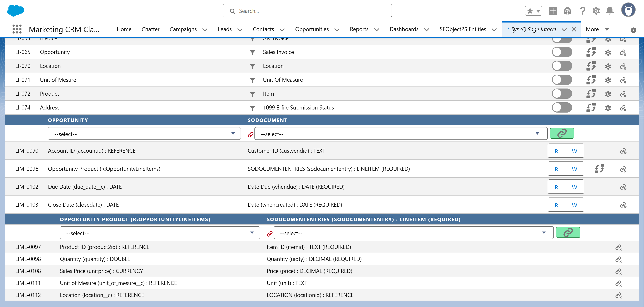Click green link button in Opportunity Product mapping
Screen dimensions: 644x307
tap(568, 232)
